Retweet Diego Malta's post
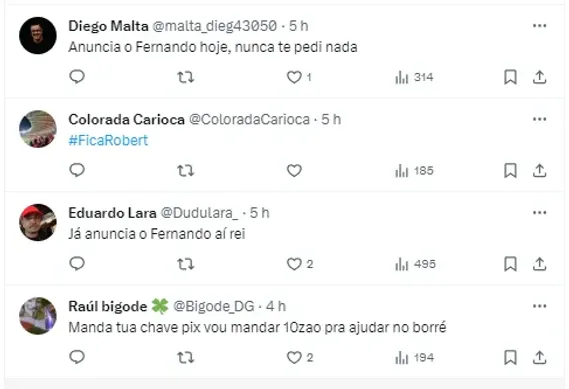The width and height of the screenshot is (569, 389). 185,77
